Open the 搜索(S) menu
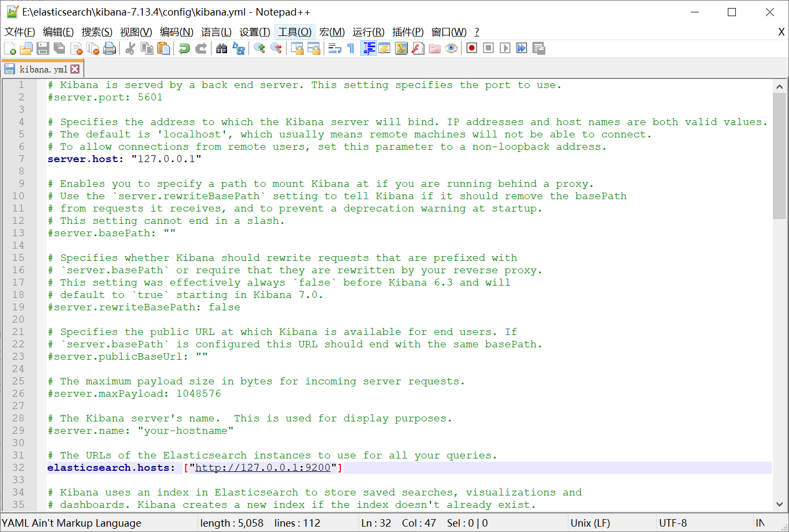This screenshot has height=532, width=789. pyautogui.click(x=97, y=32)
